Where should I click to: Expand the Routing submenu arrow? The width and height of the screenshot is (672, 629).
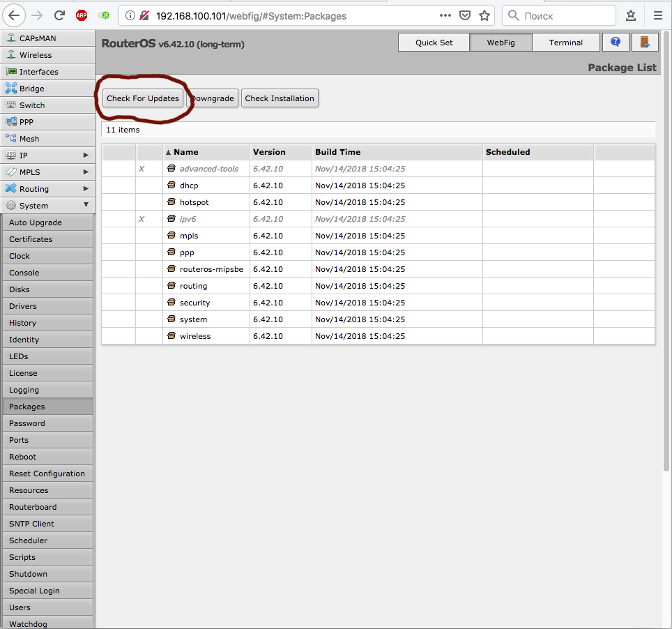pos(86,189)
